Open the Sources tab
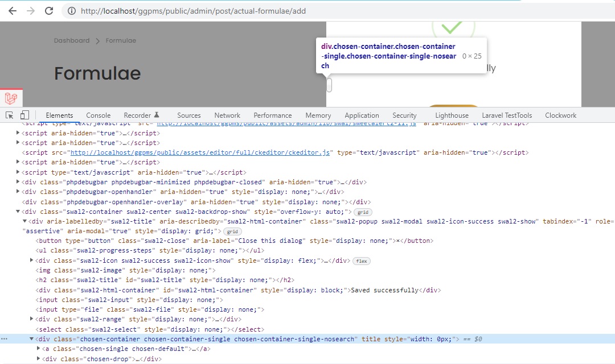Screen dimensions: 615x364 tap(188, 115)
